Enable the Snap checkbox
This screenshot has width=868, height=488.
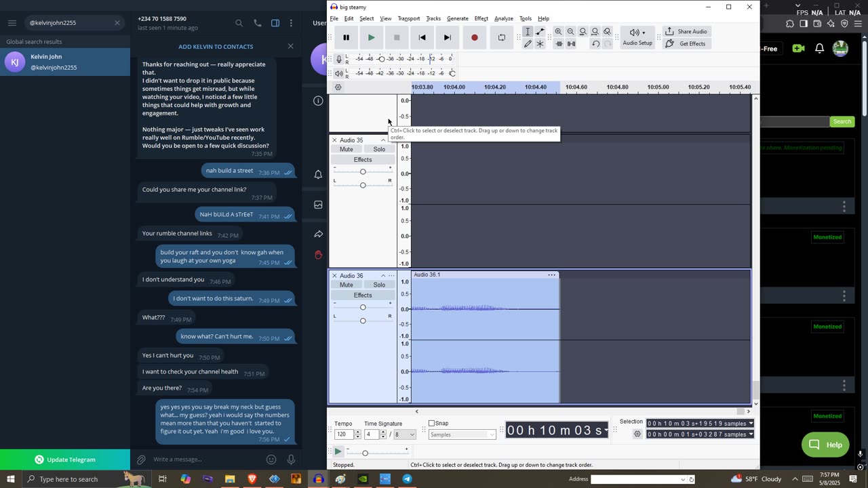(x=432, y=424)
